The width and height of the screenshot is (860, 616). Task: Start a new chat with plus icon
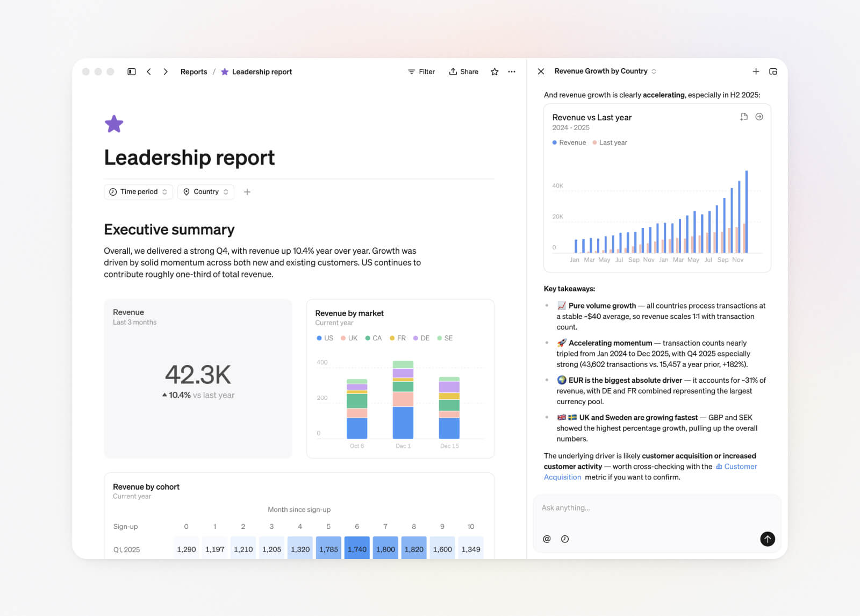pos(756,71)
